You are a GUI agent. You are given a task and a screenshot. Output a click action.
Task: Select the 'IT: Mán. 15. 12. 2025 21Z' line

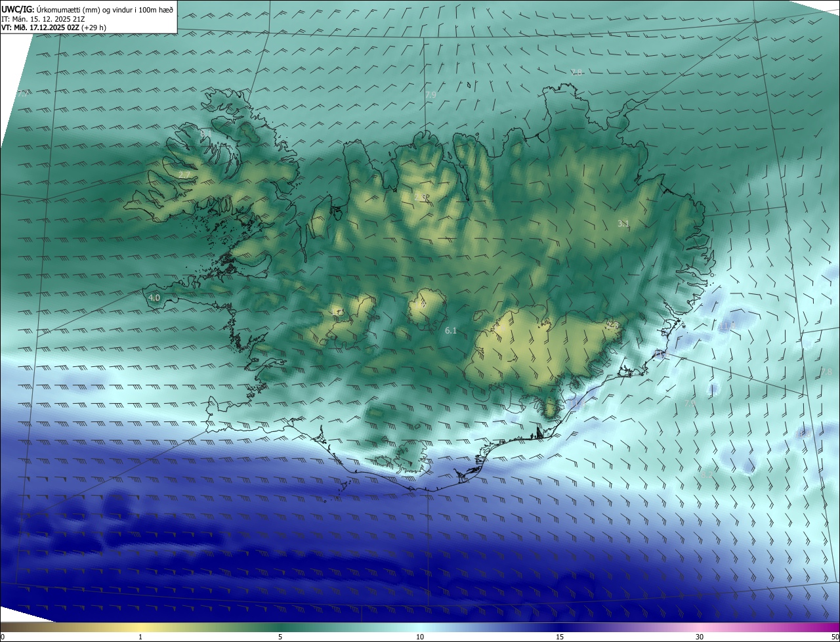pyautogui.click(x=43, y=19)
